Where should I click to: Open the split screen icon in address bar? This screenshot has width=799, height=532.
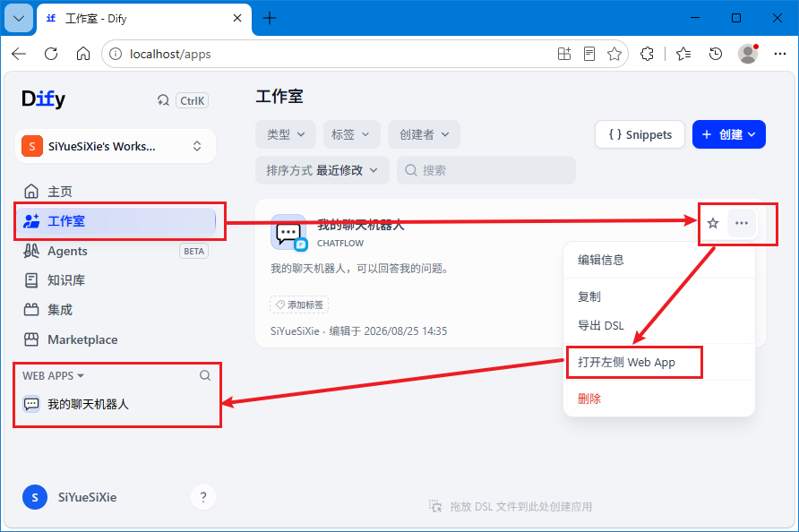click(564, 54)
